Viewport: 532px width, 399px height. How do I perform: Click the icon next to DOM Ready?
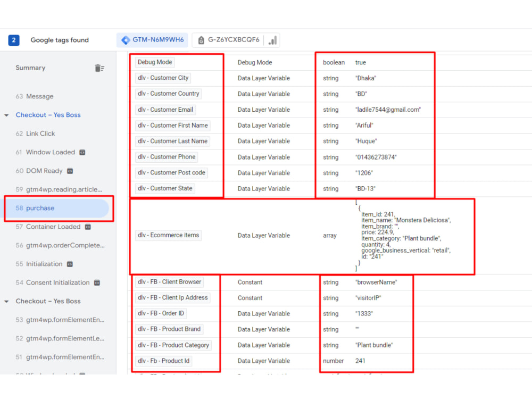pos(70,171)
